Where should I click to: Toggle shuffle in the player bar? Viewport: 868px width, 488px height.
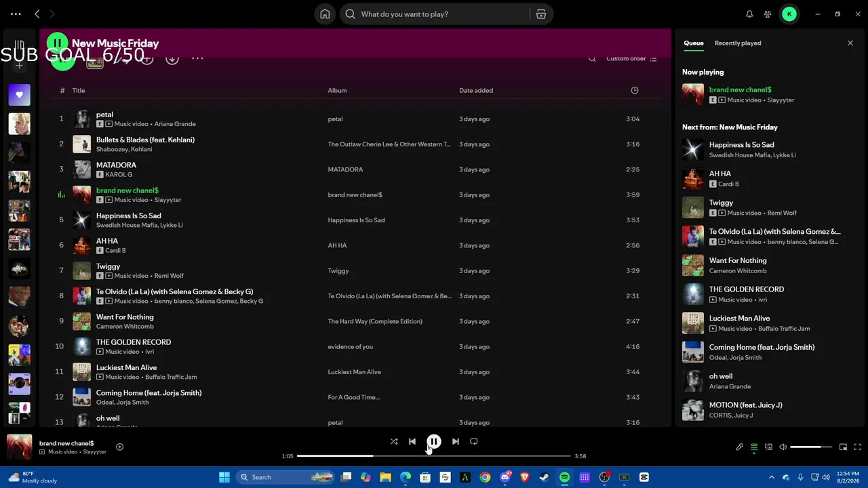point(394,441)
